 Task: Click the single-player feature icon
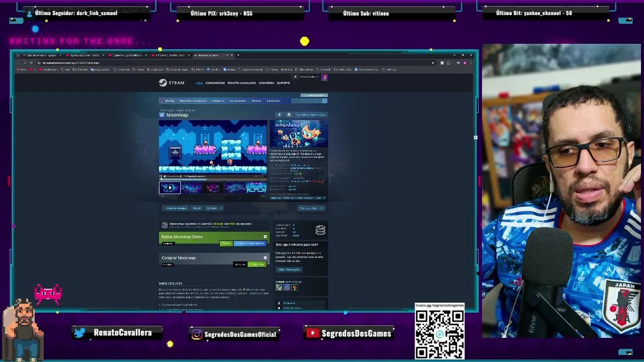pos(279,303)
